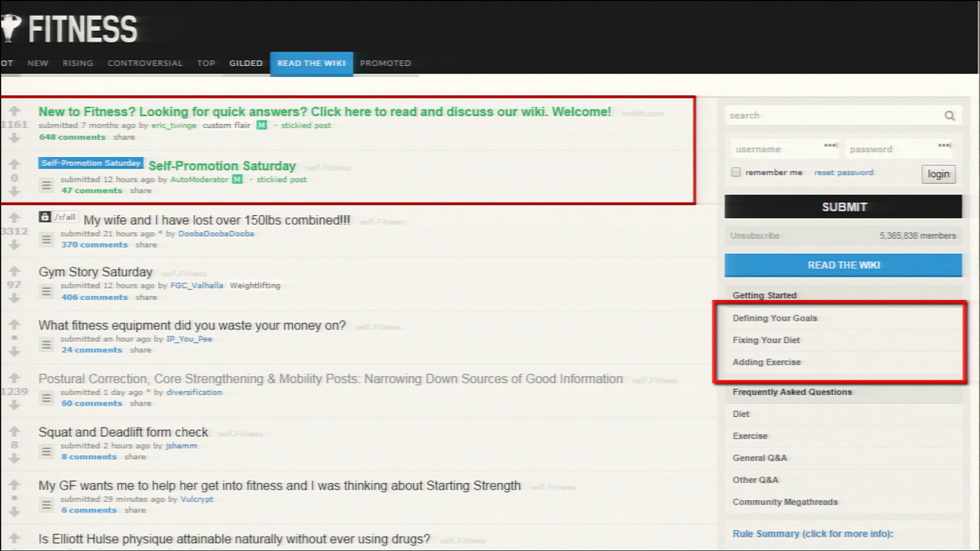Screen dimensions: 980x551
Task: Open user DoobaDoobaDooba's profile
Action: tap(216, 234)
